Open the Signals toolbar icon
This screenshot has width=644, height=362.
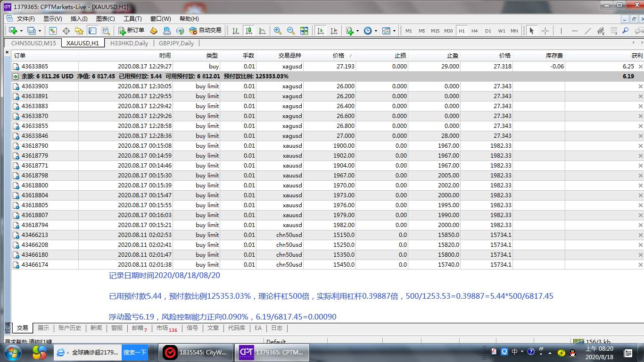(180, 31)
